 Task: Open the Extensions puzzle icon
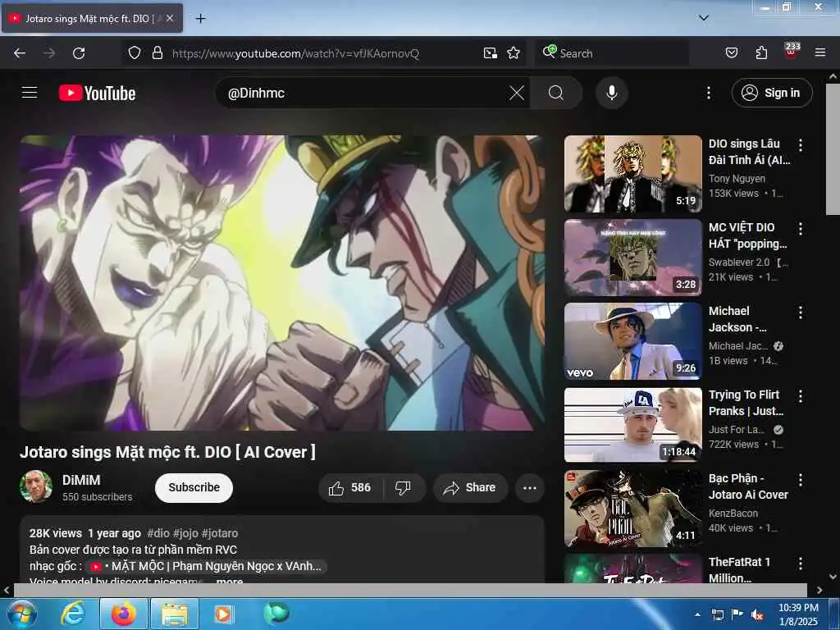[761, 53]
